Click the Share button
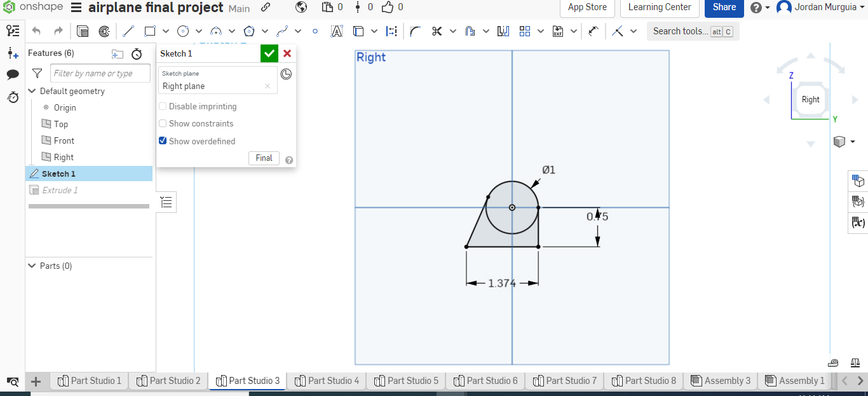 (x=724, y=8)
